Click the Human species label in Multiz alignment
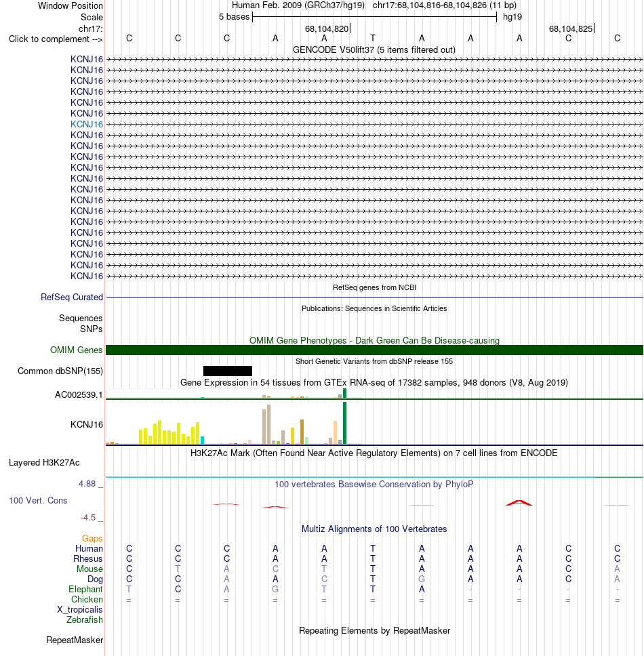The height and width of the screenshot is (656, 644). [89, 548]
